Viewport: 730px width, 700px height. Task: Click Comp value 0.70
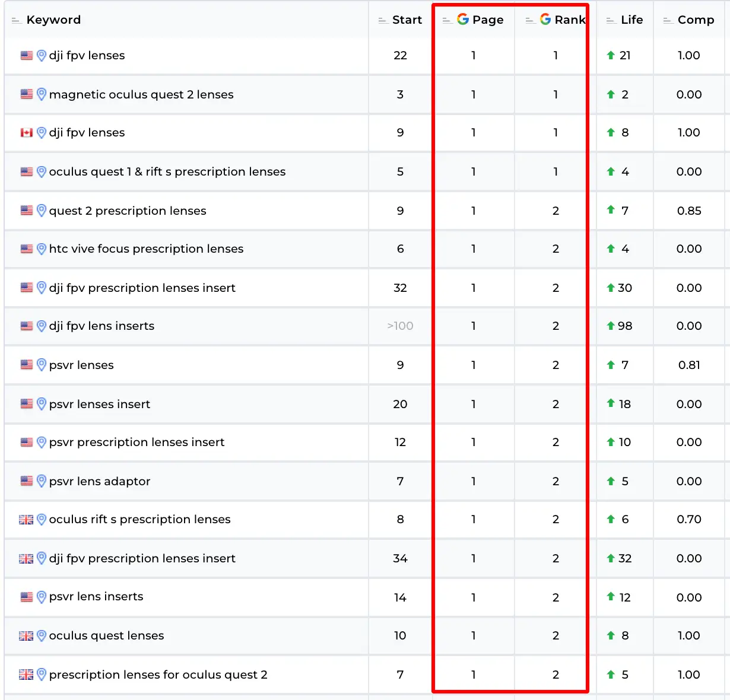click(x=689, y=519)
